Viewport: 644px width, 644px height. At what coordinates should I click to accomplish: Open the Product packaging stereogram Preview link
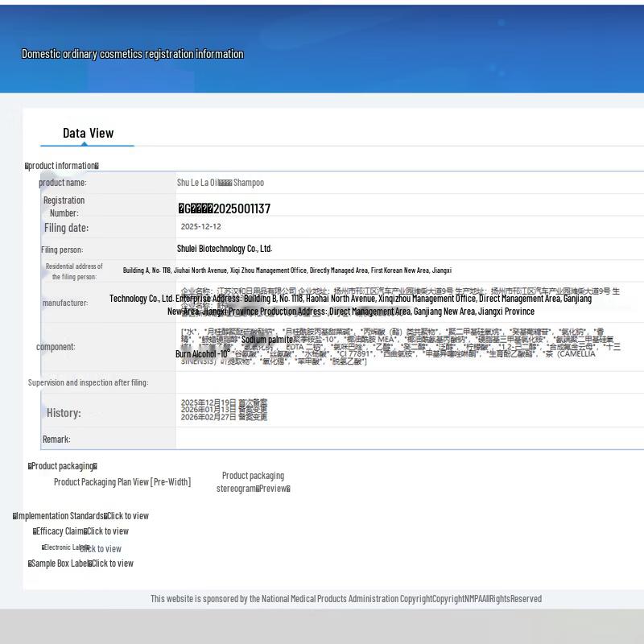coord(253,481)
